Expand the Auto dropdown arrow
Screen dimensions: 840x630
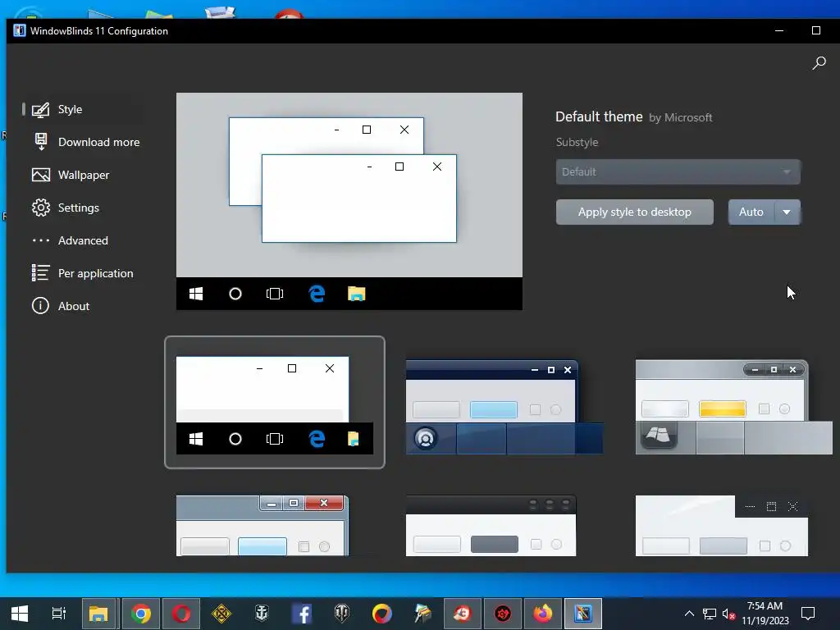(787, 212)
